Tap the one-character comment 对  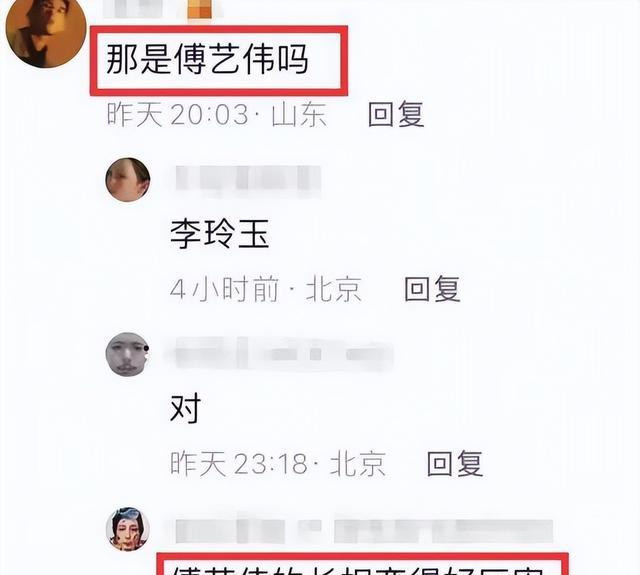(x=186, y=408)
